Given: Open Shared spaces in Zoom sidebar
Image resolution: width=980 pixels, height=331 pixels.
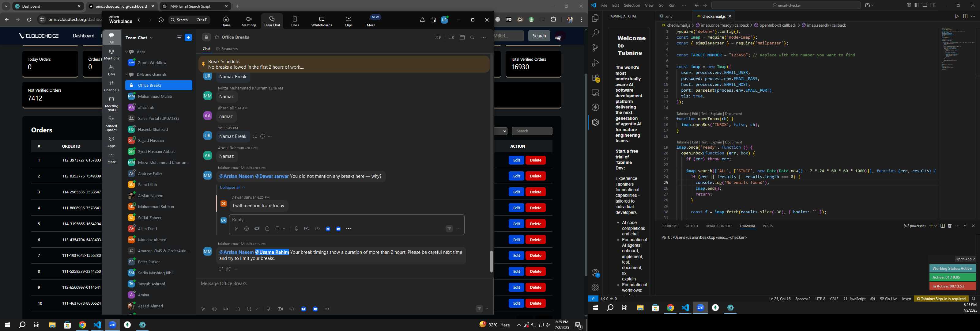Looking at the screenshot, I should pyautogui.click(x=111, y=124).
